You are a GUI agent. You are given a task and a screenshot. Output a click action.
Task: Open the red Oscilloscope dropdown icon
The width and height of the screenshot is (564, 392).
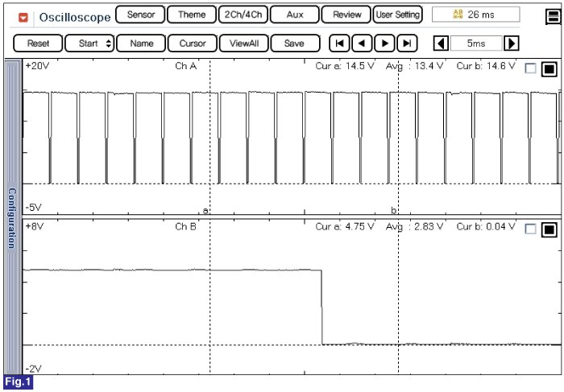pos(23,16)
